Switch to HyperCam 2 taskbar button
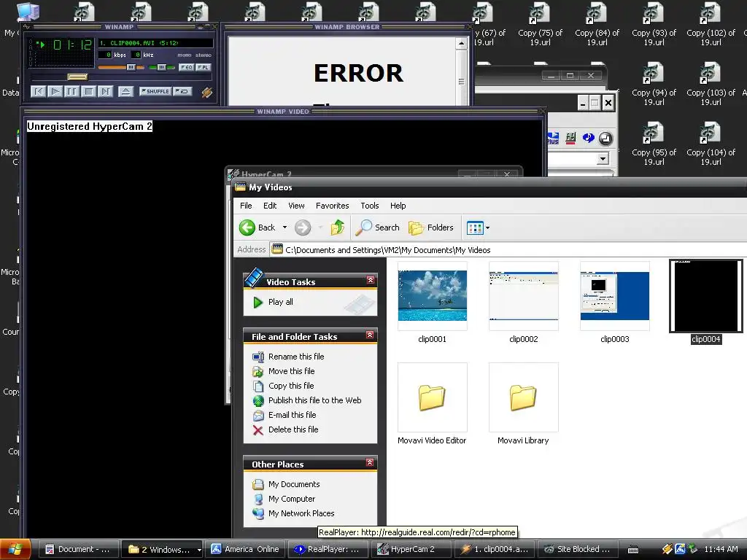747x560 pixels. (411, 550)
